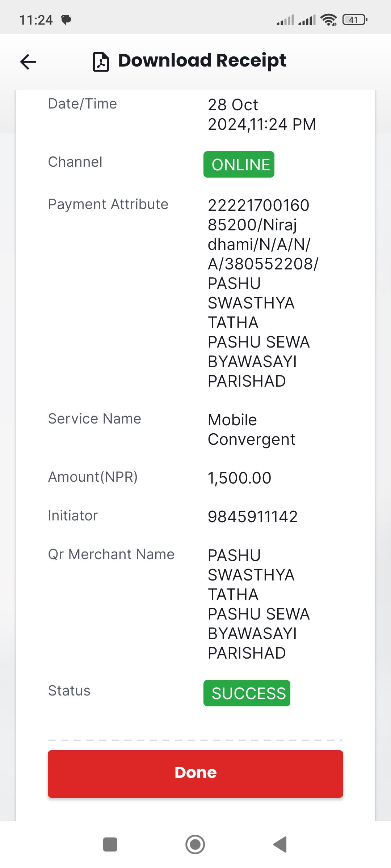The image size is (391, 868).
Task: Click the PDF receipt download icon
Action: [101, 62]
